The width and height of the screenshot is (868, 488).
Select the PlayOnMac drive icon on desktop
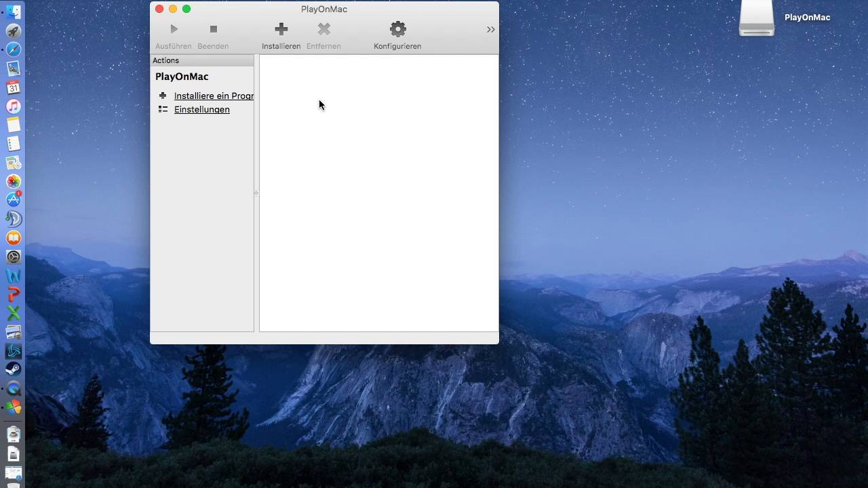click(756, 18)
